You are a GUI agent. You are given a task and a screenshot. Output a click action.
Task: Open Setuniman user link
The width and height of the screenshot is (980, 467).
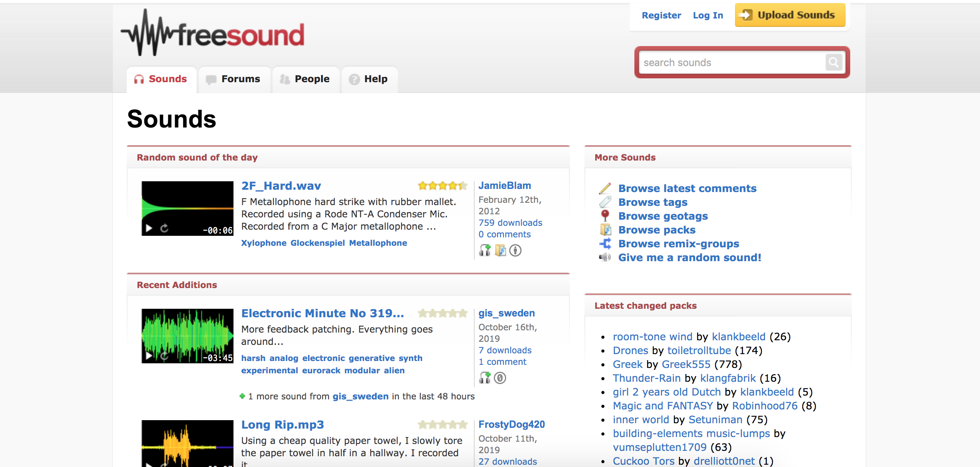click(715, 420)
